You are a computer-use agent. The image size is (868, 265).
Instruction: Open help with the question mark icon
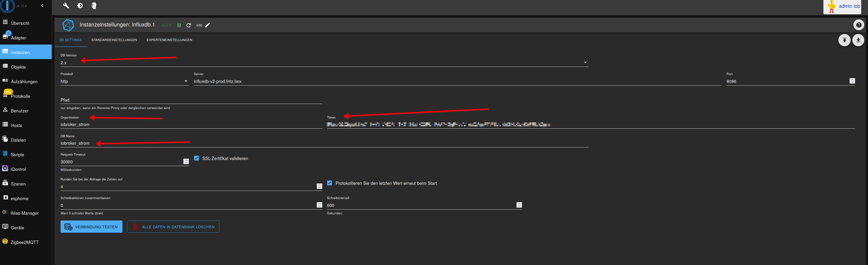click(x=858, y=25)
